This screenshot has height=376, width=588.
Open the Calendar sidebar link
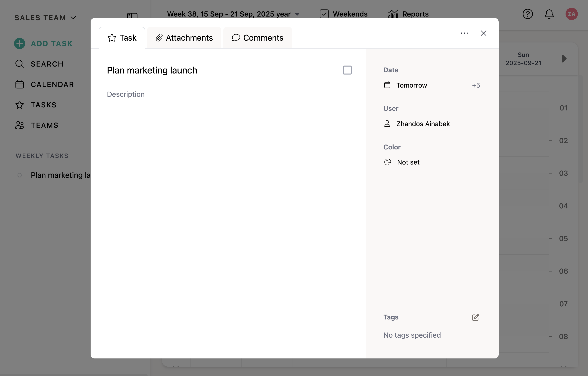[x=52, y=85]
